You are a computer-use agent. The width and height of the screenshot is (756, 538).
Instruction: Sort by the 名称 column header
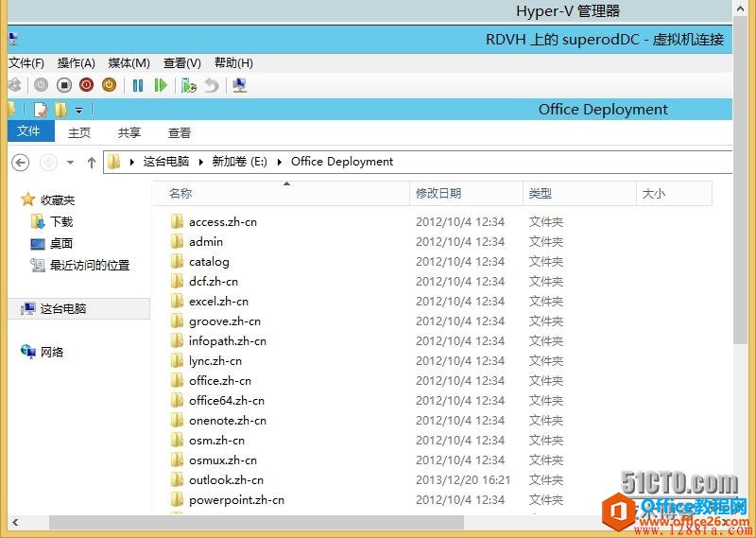pos(282,194)
